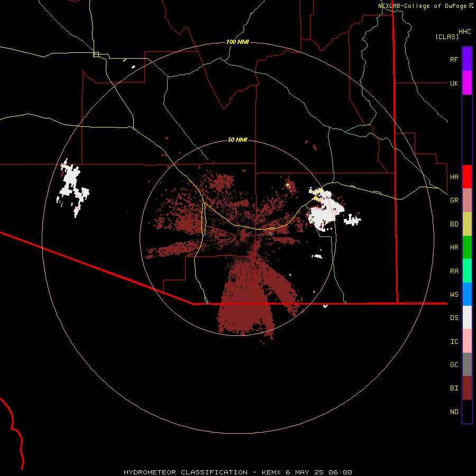The width and height of the screenshot is (476, 476).
Task: Click the DS legend label
Action: click(x=454, y=318)
